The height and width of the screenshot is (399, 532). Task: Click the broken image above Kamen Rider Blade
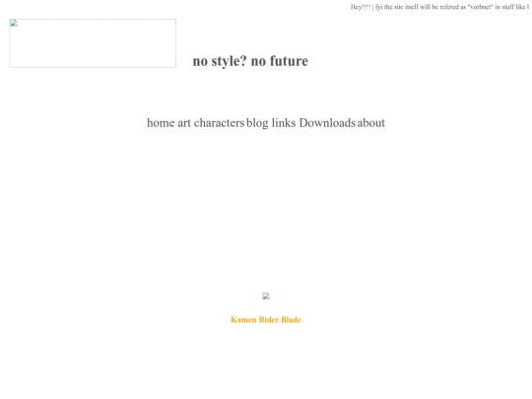click(266, 297)
